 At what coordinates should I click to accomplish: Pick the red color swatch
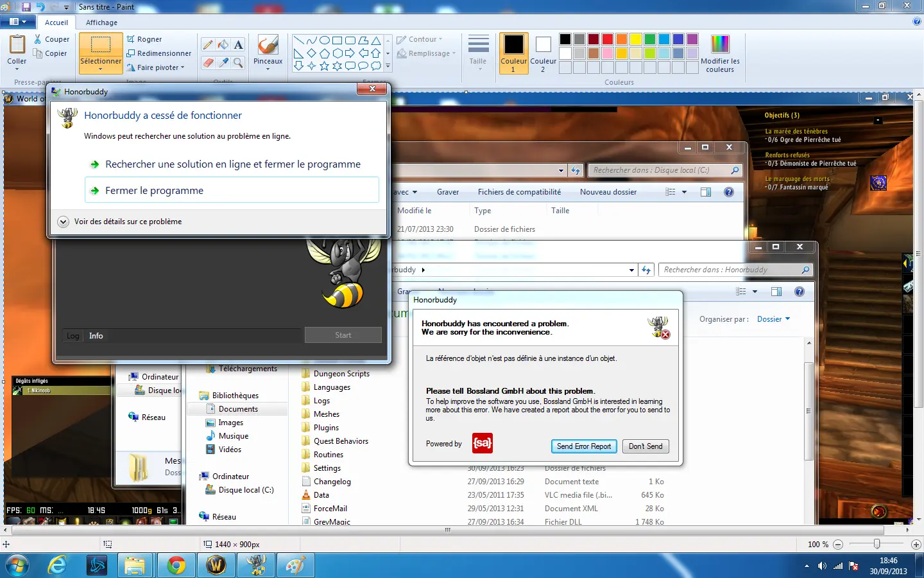[608, 39]
